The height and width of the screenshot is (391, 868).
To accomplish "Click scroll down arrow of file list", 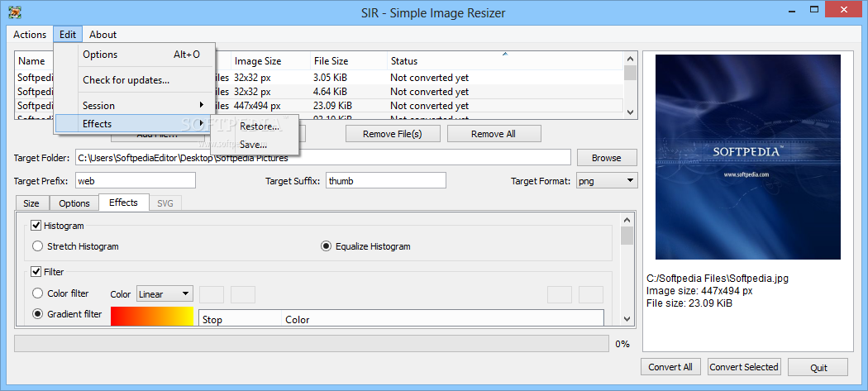I will coord(630,112).
